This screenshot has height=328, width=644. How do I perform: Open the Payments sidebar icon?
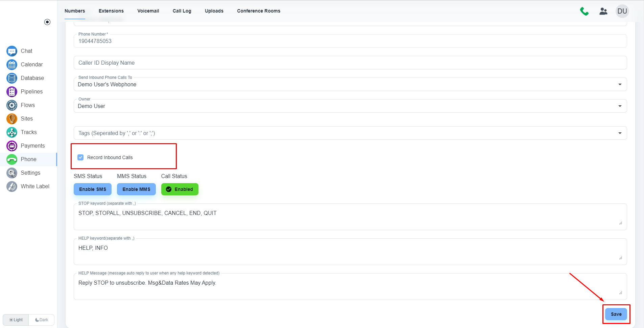[x=12, y=146]
